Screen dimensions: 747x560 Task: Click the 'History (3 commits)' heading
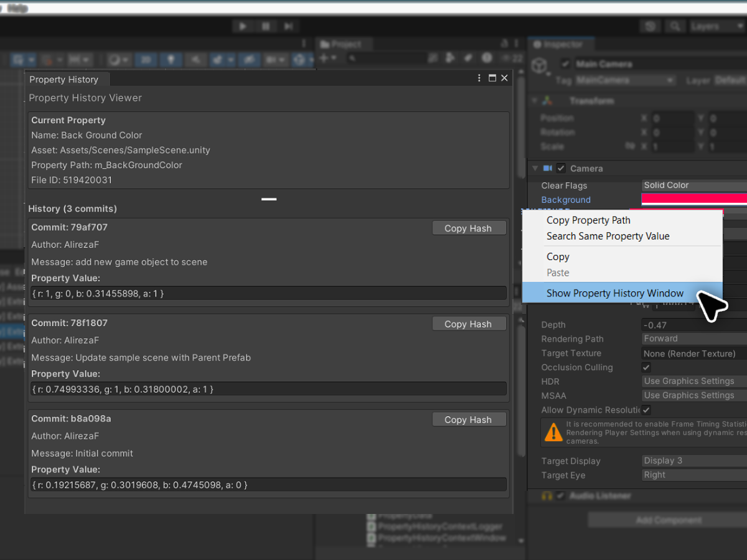[x=73, y=208]
